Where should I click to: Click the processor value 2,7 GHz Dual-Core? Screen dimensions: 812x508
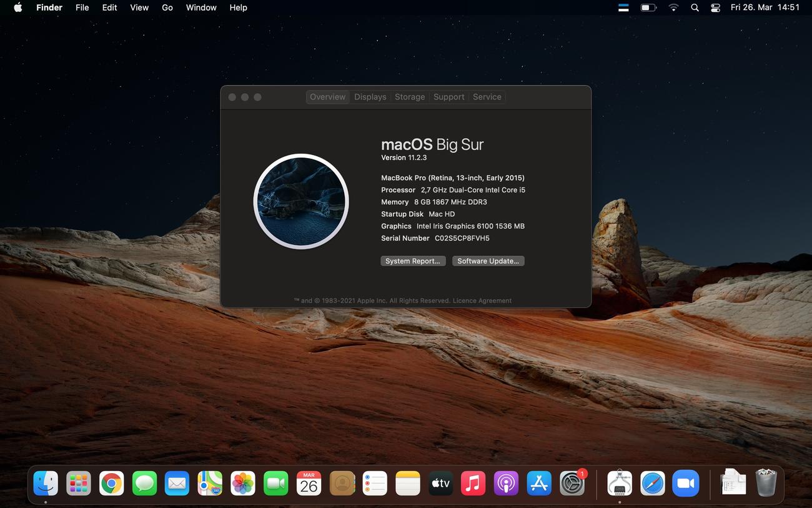[x=473, y=190]
